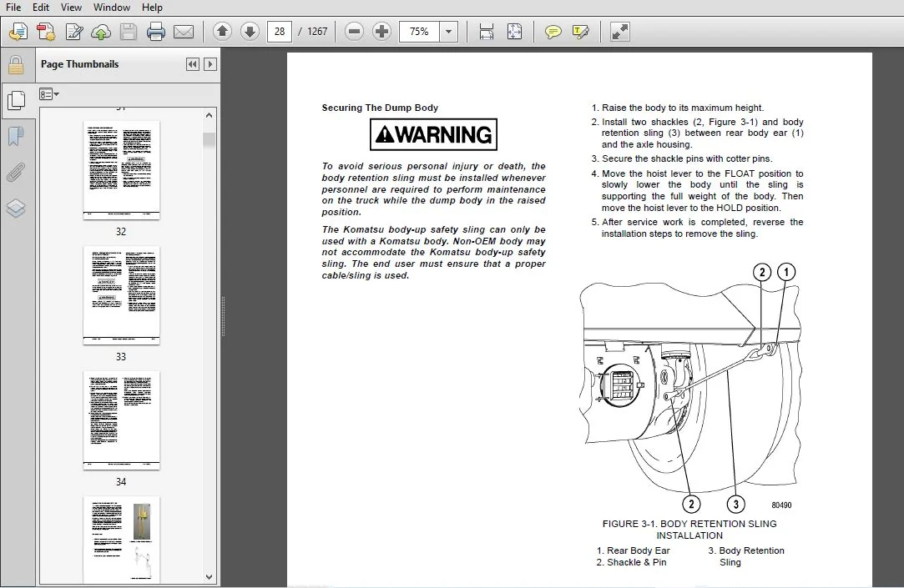The height and width of the screenshot is (588, 904).
Task: Open the Bookmarks sidebar panel icon
Action: [16, 137]
